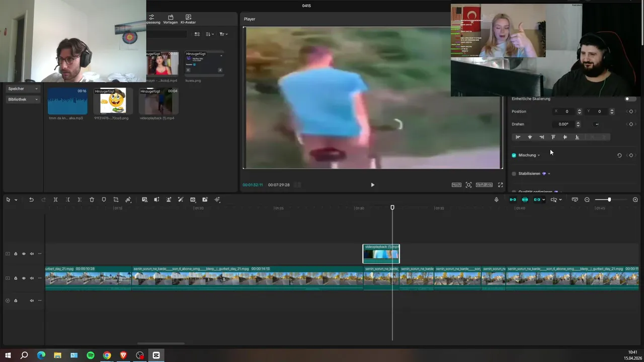This screenshot has width=644, height=362.
Task: Center clip horizontally
Action: pos(530,137)
